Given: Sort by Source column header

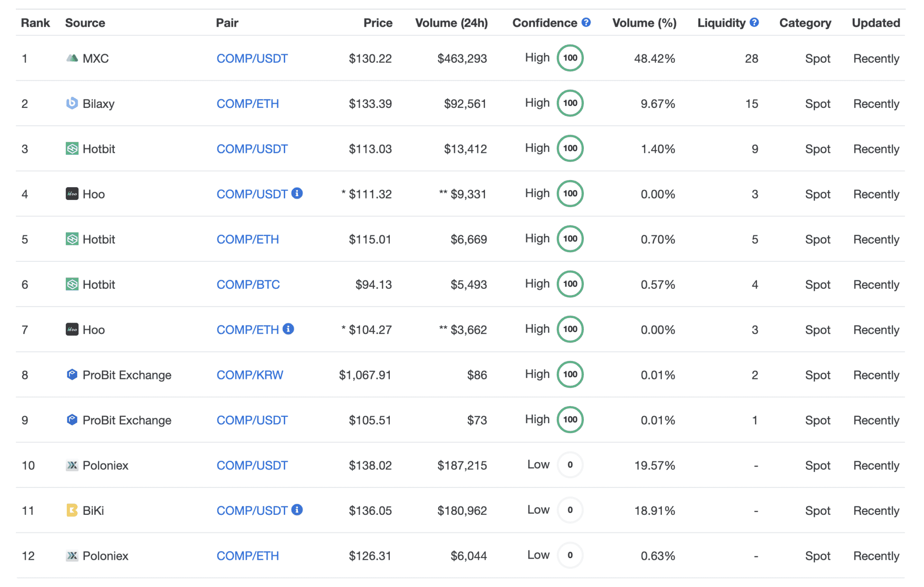Looking at the screenshot, I should click(x=85, y=23).
